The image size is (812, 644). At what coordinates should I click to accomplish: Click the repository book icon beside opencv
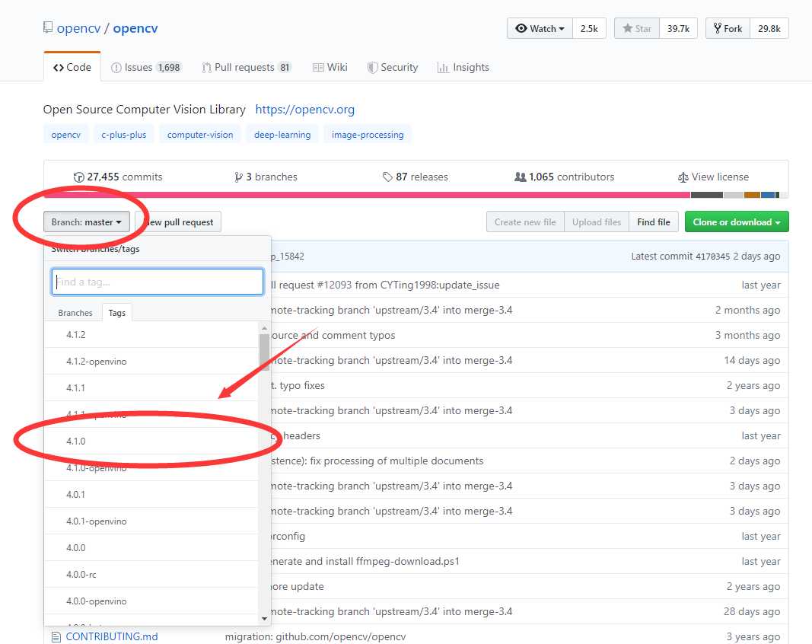[48, 27]
